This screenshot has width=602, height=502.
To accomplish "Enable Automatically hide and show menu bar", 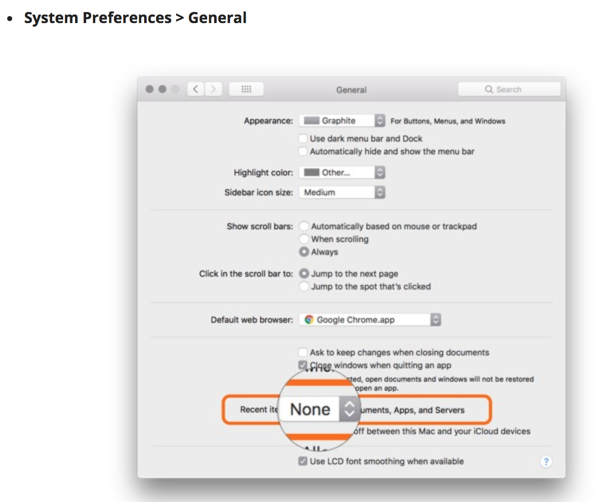I will point(303,151).
